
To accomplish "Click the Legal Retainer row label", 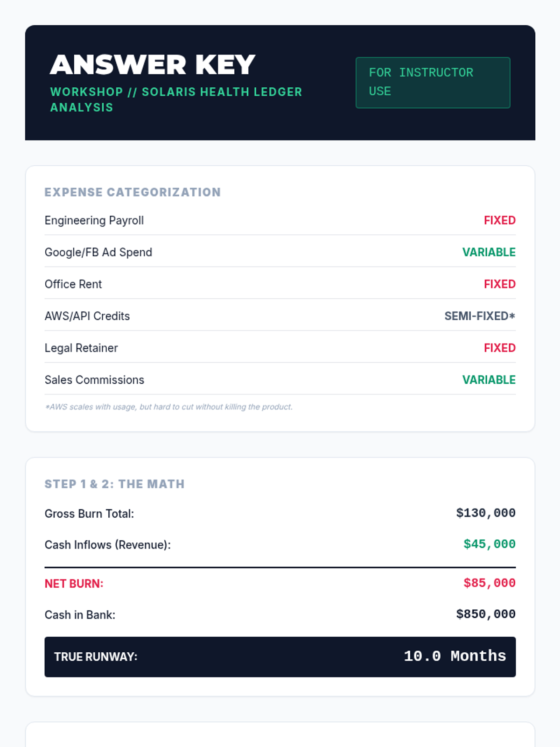I will [x=81, y=348].
